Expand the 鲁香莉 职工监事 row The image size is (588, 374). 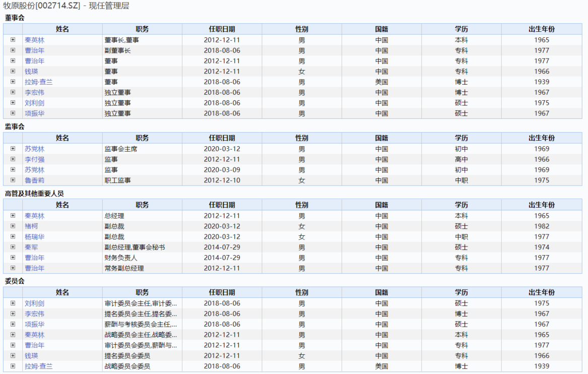click(13, 180)
